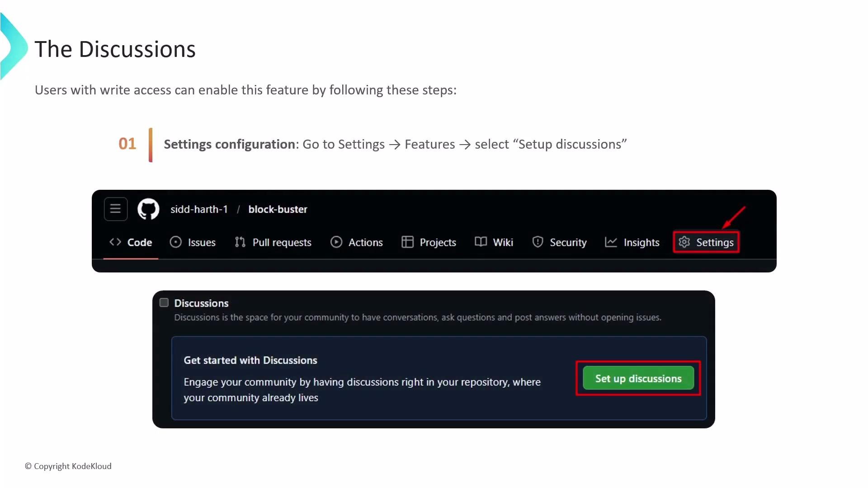Click the 'Get started with Discussions' heading

[x=250, y=360]
